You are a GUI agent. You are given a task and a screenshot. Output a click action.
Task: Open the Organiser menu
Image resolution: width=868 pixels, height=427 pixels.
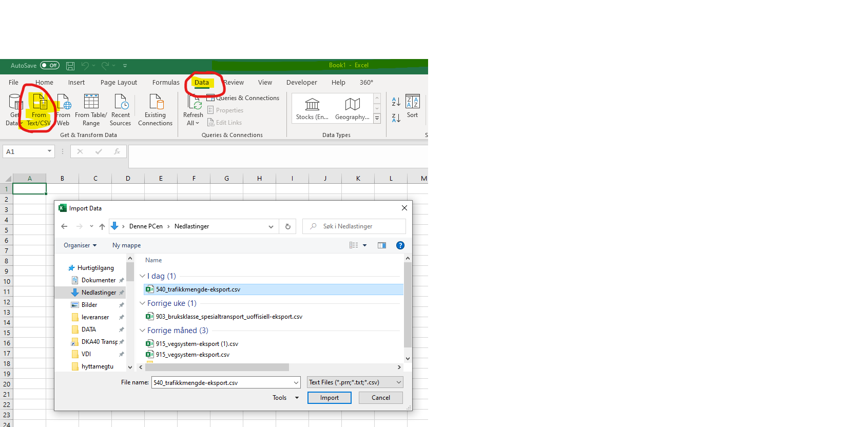80,245
